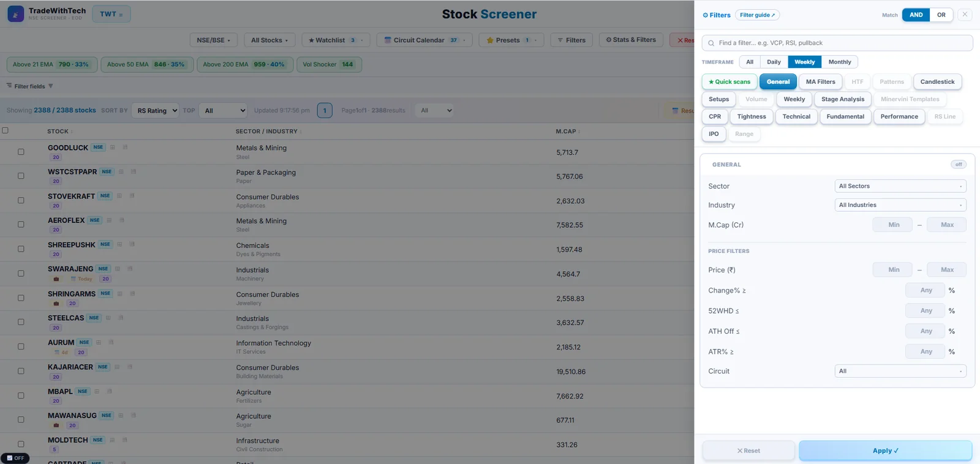This screenshot has height=464, width=980.
Task: Toggle the General section off switch
Action: 959,164
